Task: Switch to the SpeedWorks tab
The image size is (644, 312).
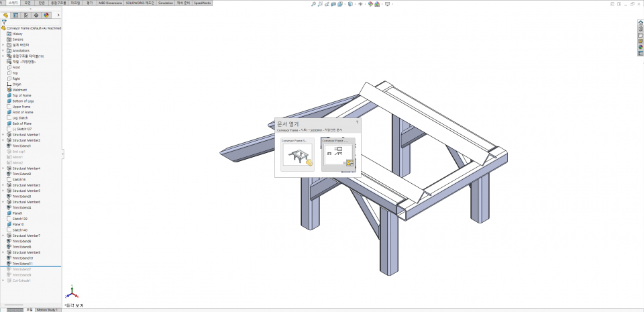Action: tap(203, 3)
